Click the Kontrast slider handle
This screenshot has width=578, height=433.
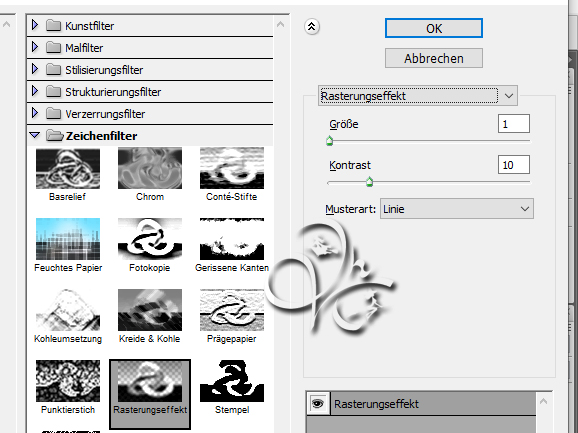click(x=369, y=182)
